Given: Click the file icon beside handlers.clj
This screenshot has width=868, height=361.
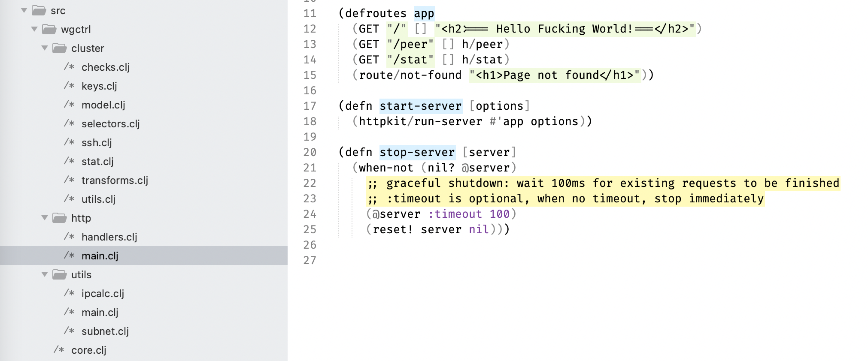Looking at the screenshot, I should [69, 237].
